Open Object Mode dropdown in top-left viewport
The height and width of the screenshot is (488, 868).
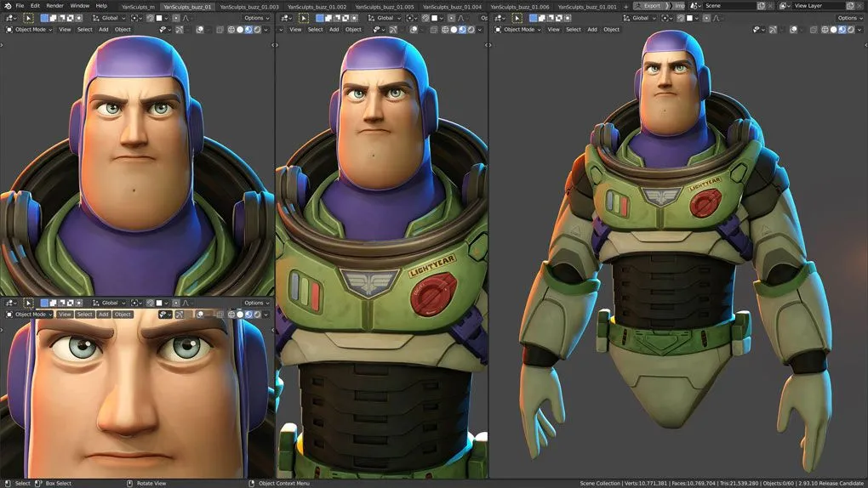tap(29, 29)
